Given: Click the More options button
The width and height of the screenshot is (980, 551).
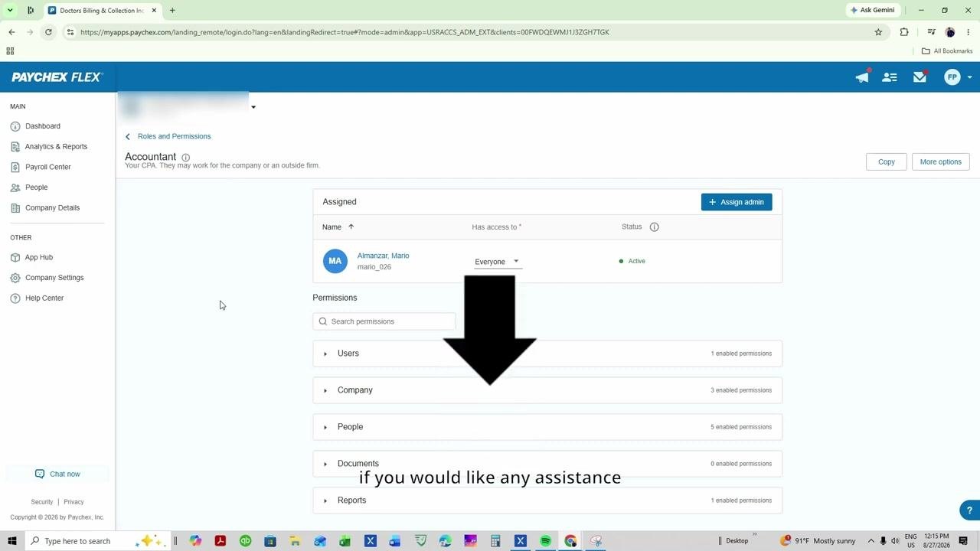Looking at the screenshot, I should pos(941,161).
